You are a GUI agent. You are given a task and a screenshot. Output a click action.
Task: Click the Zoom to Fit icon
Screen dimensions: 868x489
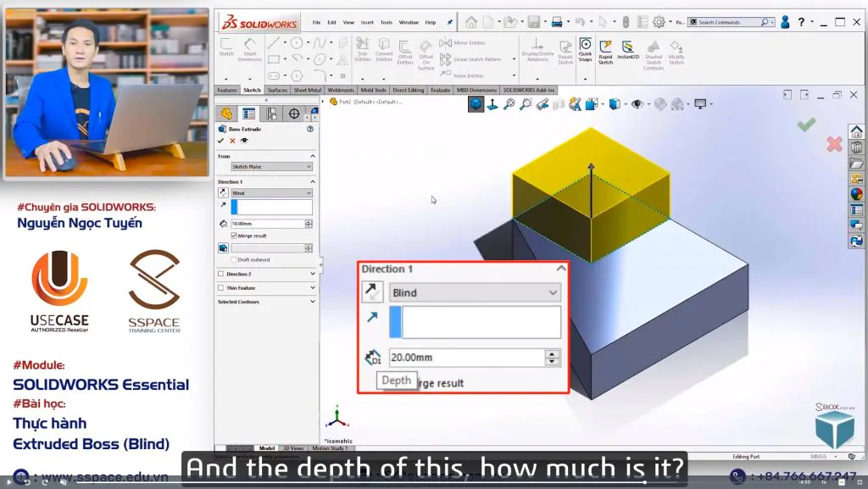tap(509, 104)
